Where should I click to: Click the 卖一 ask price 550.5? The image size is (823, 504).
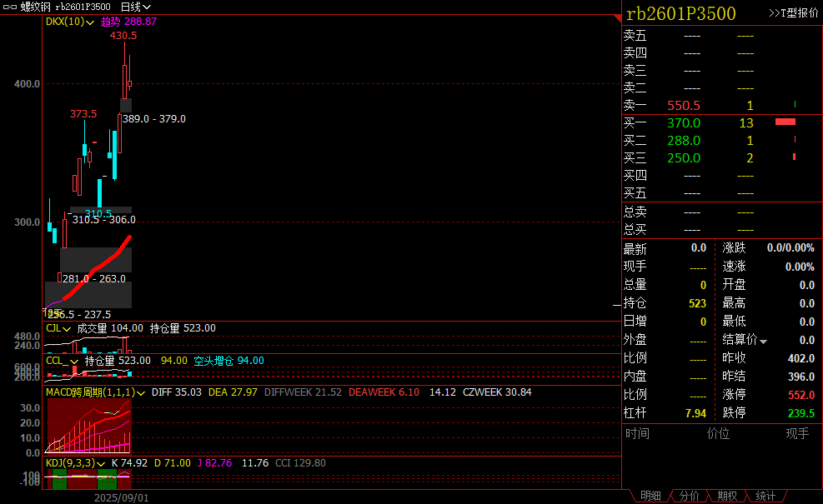pos(684,106)
